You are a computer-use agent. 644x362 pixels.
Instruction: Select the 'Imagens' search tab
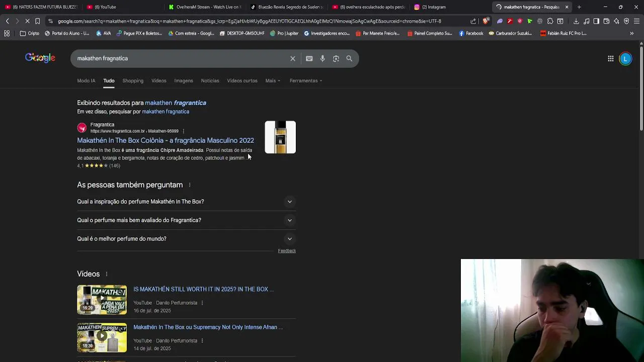[x=184, y=80]
